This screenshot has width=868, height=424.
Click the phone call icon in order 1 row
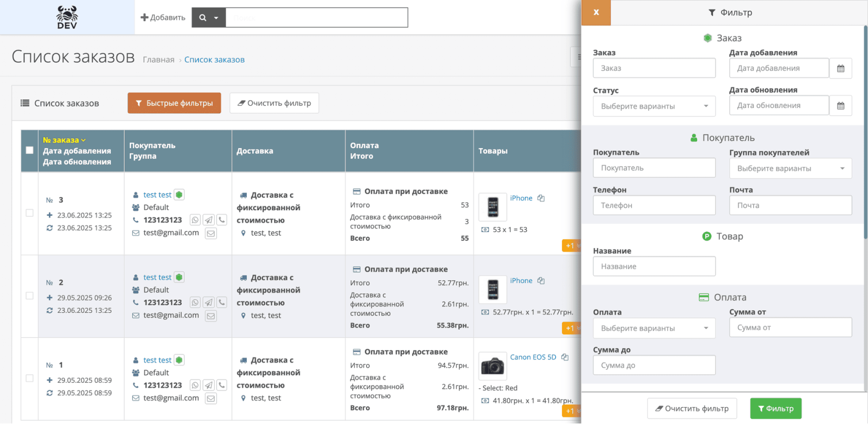coord(222,385)
